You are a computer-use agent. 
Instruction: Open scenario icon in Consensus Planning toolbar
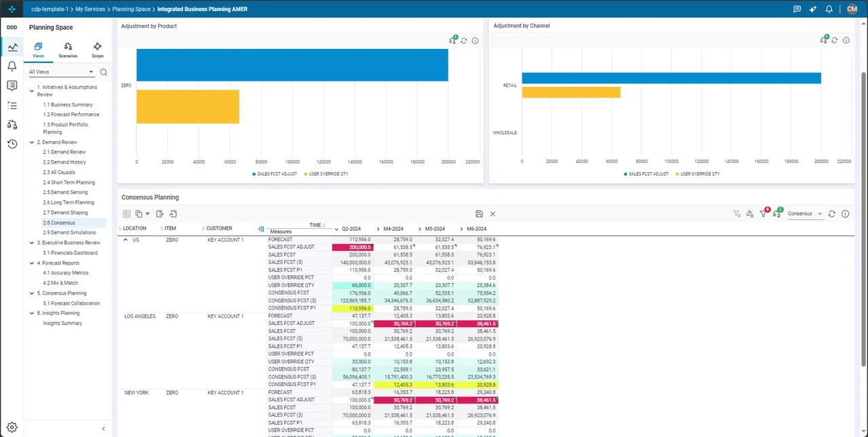(x=778, y=213)
